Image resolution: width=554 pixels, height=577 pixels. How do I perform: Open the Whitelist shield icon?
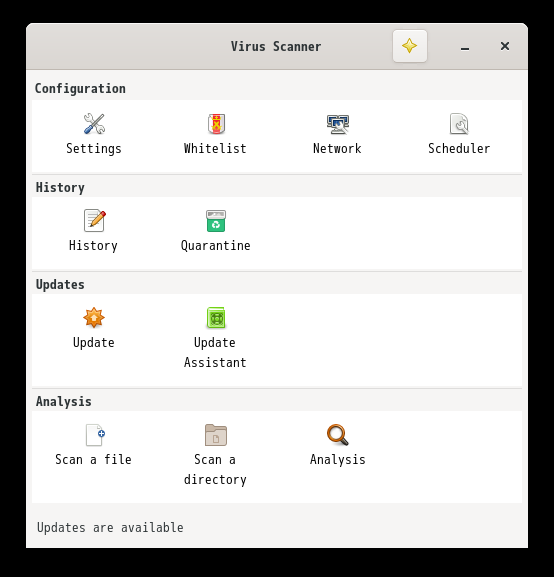(216, 124)
